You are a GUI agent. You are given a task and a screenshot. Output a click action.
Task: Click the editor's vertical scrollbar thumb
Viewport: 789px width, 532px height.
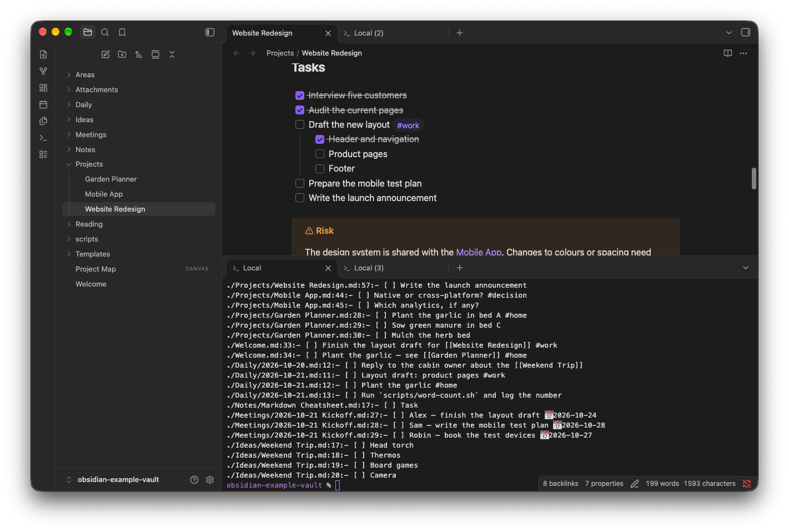(754, 178)
